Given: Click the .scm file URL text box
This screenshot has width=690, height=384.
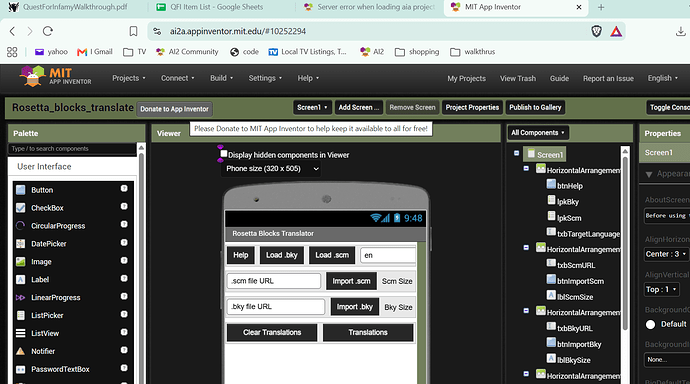Looking at the screenshot, I should coord(274,281).
